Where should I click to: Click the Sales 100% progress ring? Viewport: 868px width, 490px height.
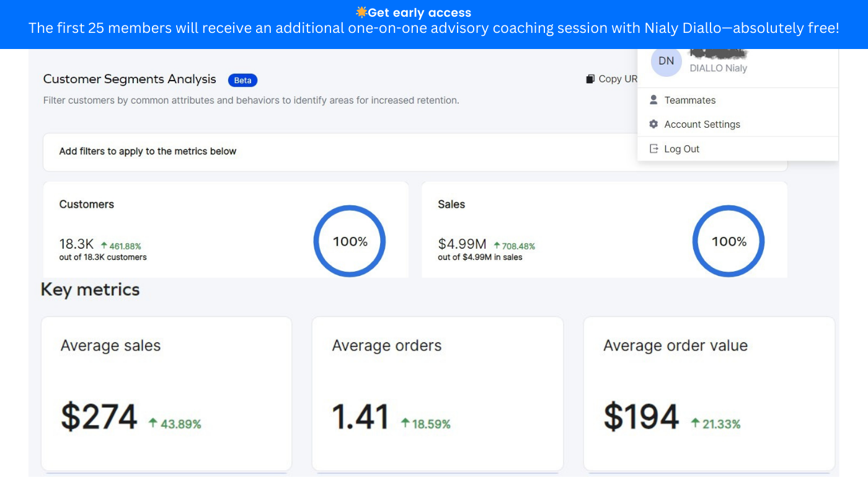[x=728, y=241]
